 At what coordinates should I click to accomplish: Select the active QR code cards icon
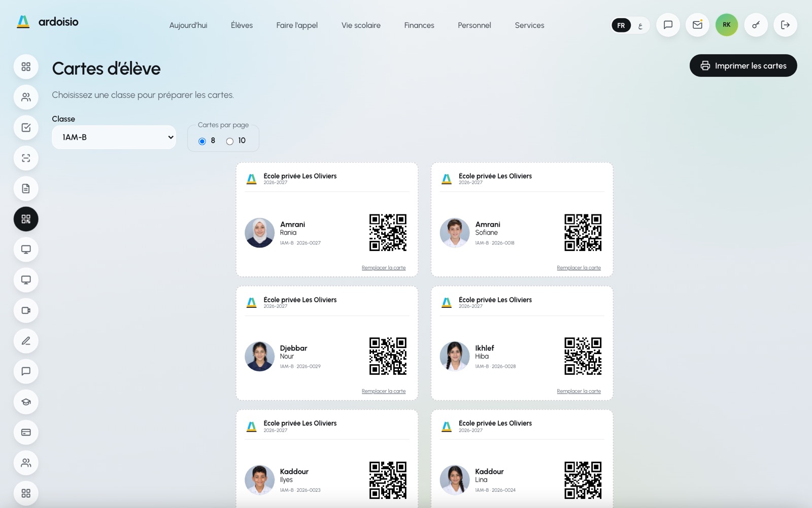click(x=26, y=219)
